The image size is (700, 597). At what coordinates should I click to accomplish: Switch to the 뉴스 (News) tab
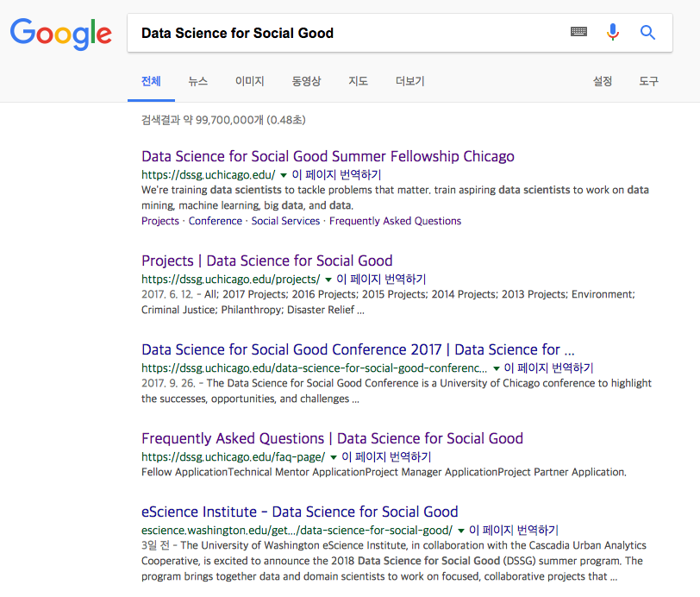(x=197, y=81)
